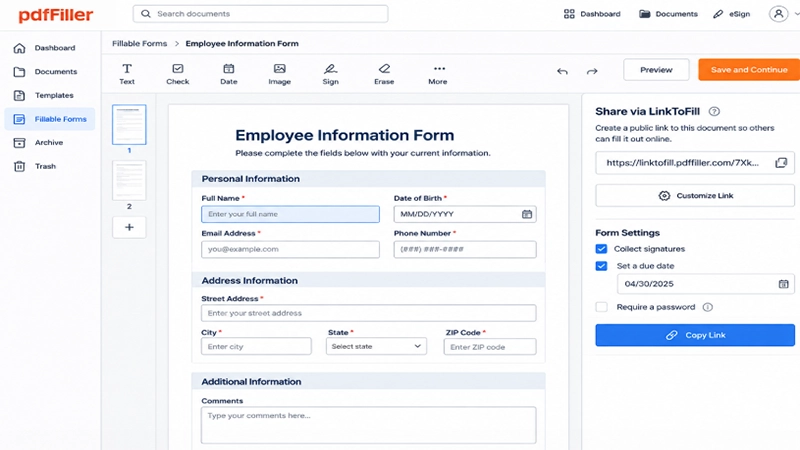Click the Email Address field

click(x=290, y=249)
